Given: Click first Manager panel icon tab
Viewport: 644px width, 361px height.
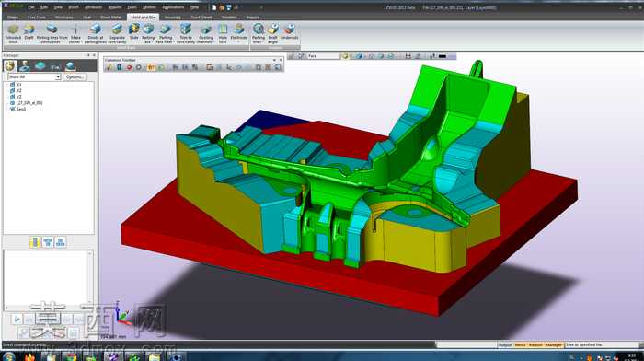Looking at the screenshot, I should 10,65.
